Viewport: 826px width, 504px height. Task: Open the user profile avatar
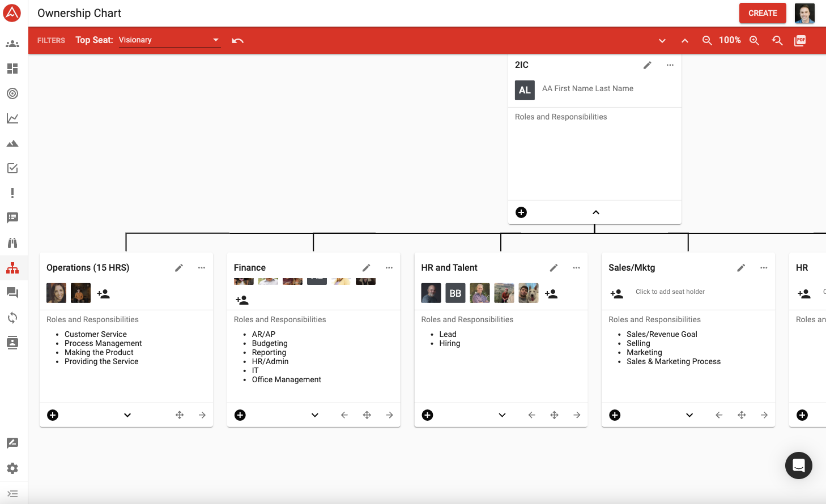804,13
